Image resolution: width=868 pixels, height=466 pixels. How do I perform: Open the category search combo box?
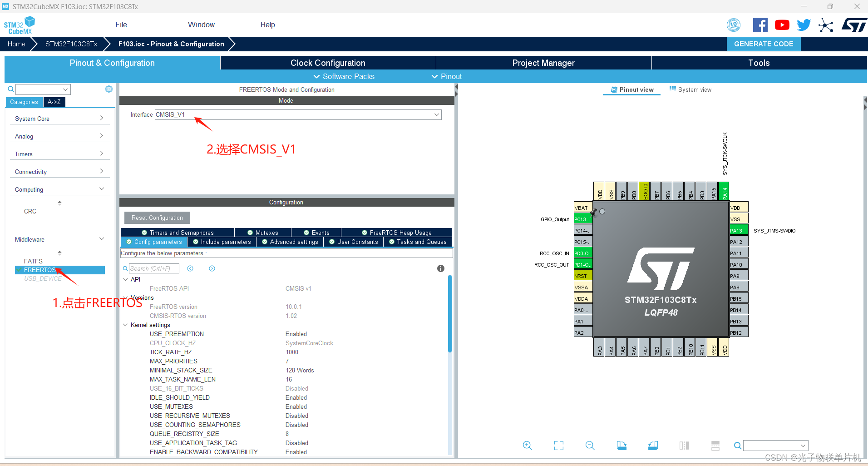43,89
